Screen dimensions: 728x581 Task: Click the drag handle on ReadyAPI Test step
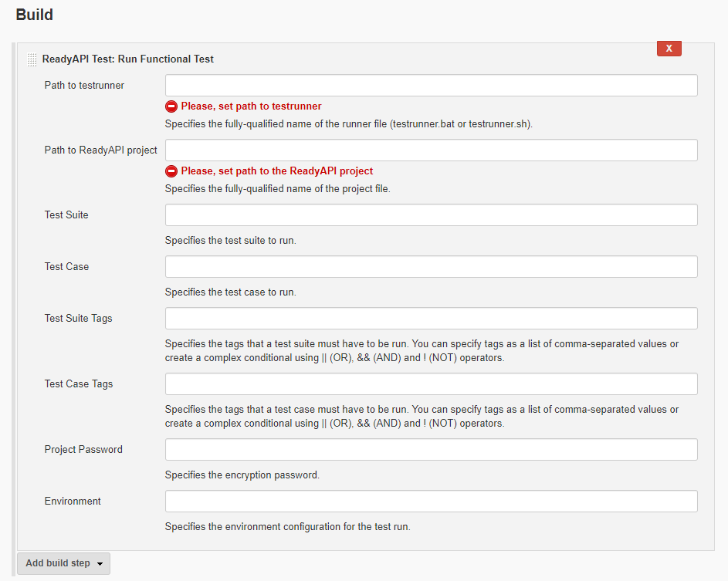tap(32, 59)
